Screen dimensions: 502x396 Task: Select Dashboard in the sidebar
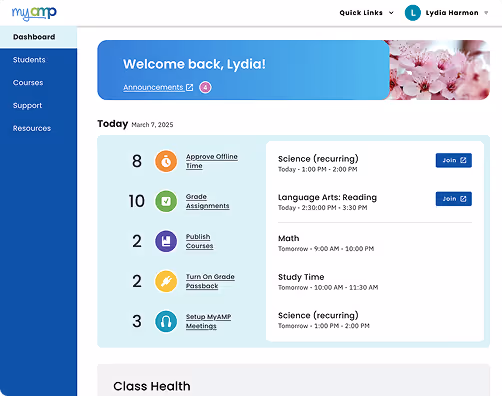pos(38,37)
